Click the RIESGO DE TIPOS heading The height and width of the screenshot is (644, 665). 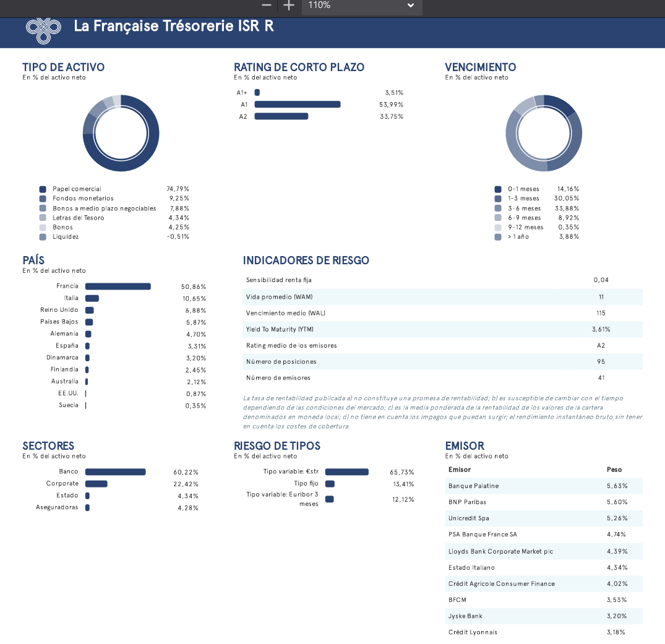277,445
